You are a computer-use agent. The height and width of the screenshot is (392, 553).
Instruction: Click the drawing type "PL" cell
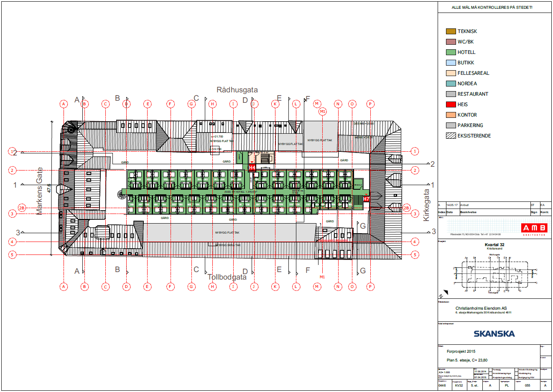tap(507, 385)
